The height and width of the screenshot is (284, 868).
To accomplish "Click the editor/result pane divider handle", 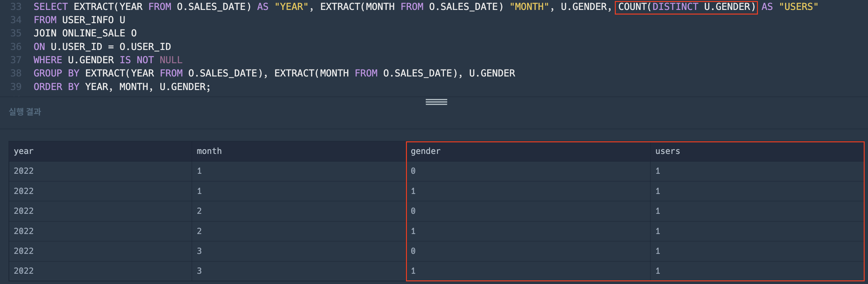I will (436, 102).
